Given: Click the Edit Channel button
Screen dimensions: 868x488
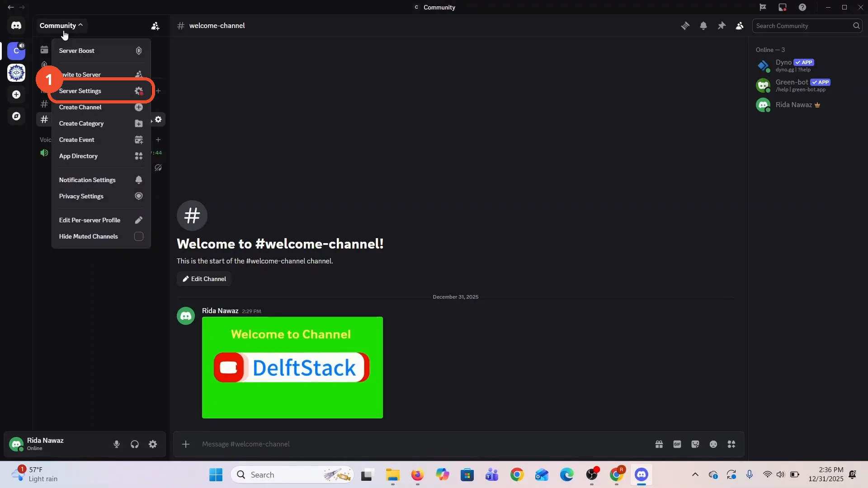Looking at the screenshot, I should pos(204,279).
